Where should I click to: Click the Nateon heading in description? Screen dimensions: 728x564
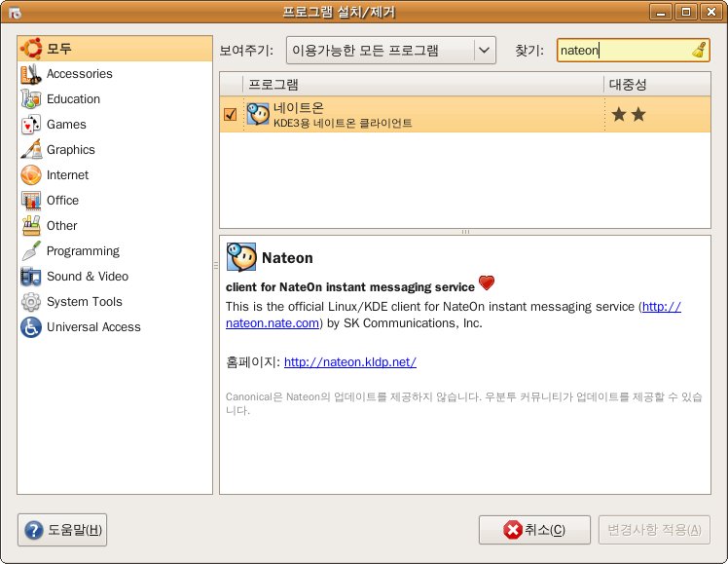click(287, 258)
